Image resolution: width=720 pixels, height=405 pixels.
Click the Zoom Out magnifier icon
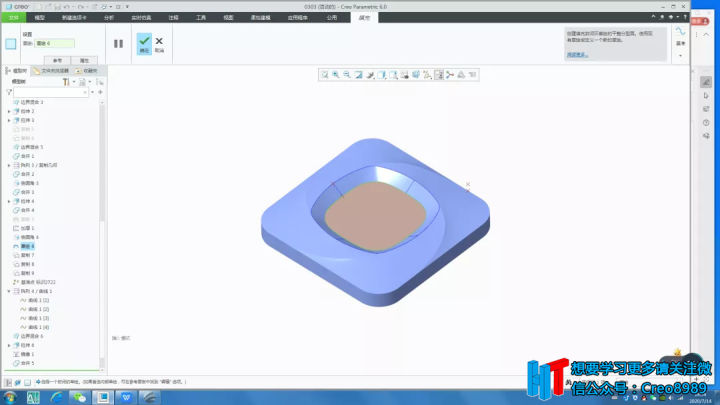click(347, 75)
